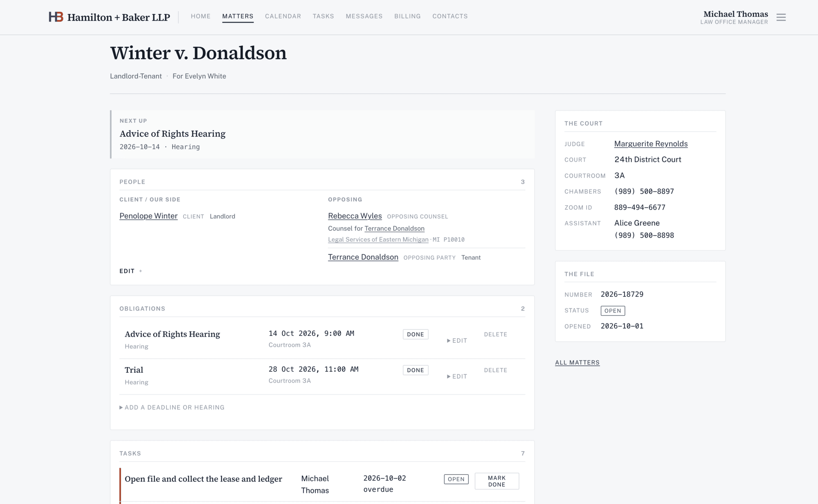818x504 pixels.
Task: Expand Edit for the Trial obligation
Action: [457, 376]
